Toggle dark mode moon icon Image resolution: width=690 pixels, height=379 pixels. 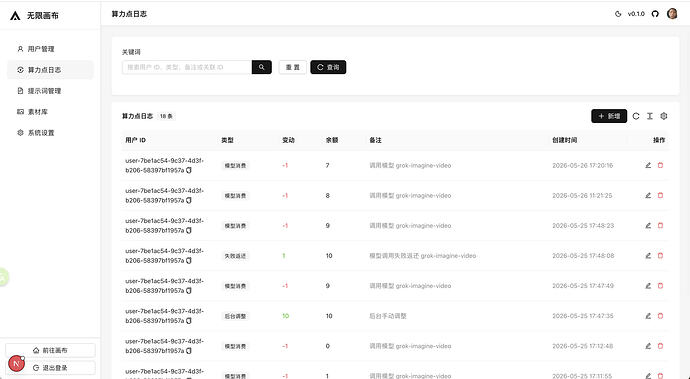(x=618, y=14)
